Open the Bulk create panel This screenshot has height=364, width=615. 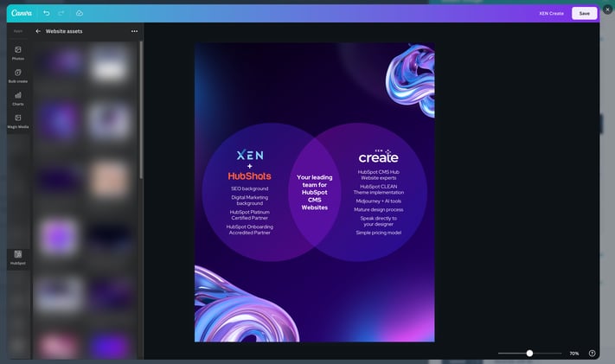[18, 76]
